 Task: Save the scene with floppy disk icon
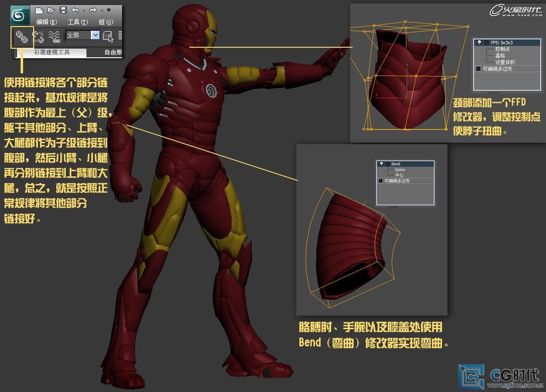pyautogui.click(x=63, y=10)
